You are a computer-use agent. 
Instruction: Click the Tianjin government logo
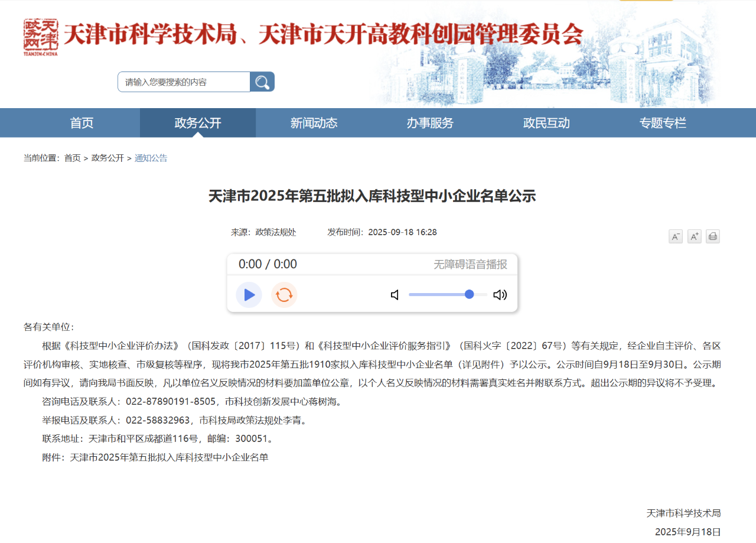pos(41,37)
